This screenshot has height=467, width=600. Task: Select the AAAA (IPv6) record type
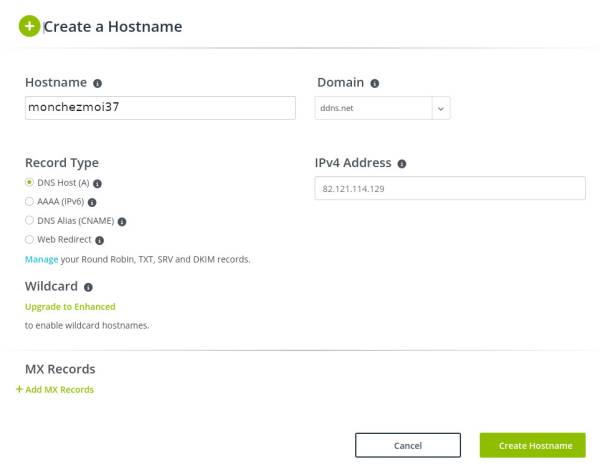click(29, 202)
